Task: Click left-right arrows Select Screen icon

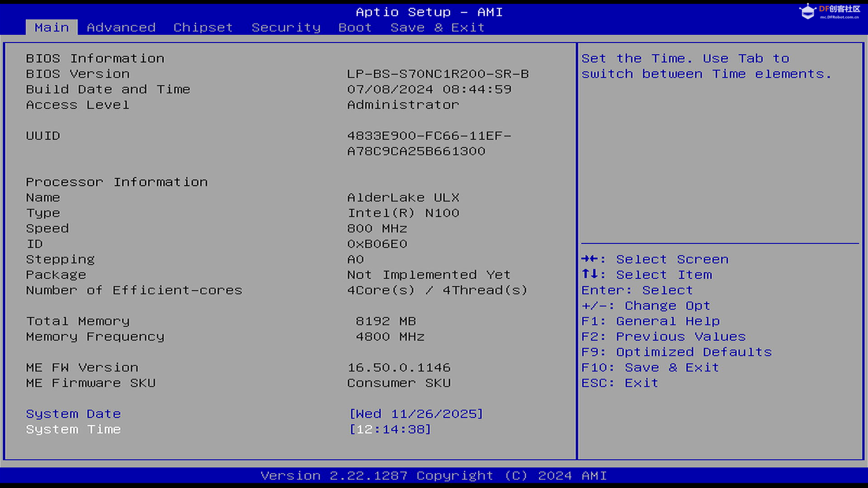Action: [x=590, y=259]
